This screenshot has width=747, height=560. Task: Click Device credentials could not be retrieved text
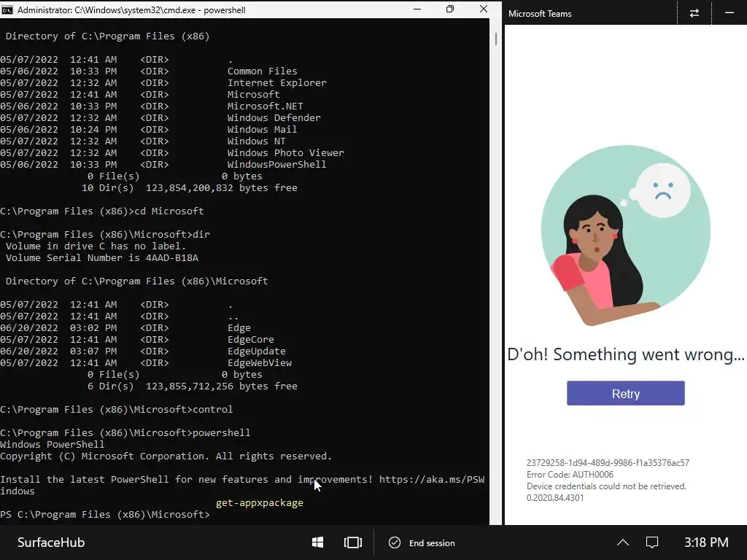[x=606, y=486]
